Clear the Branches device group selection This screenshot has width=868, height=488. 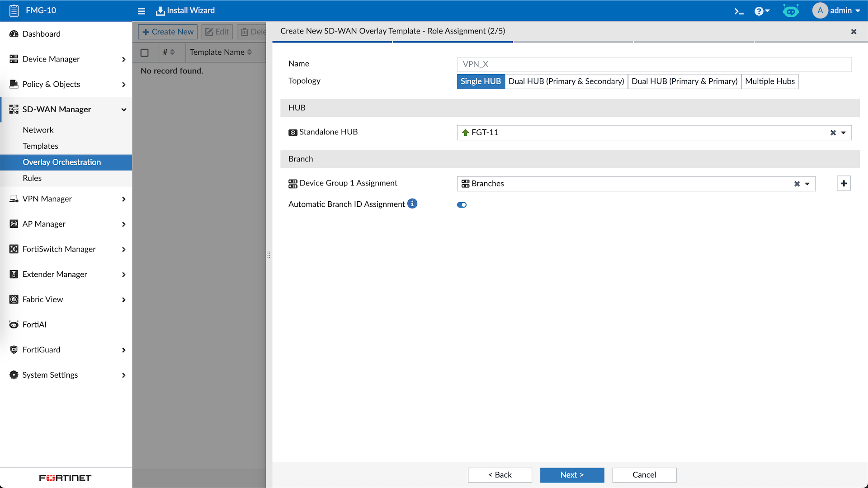[x=797, y=184]
